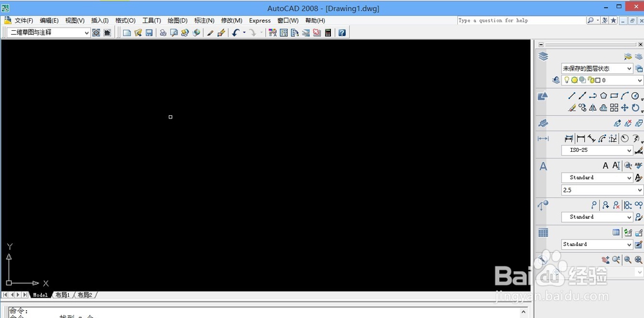Click first-tab navigation arrow beside Model
Image resolution: width=644 pixels, height=318 pixels.
(5, 295)
